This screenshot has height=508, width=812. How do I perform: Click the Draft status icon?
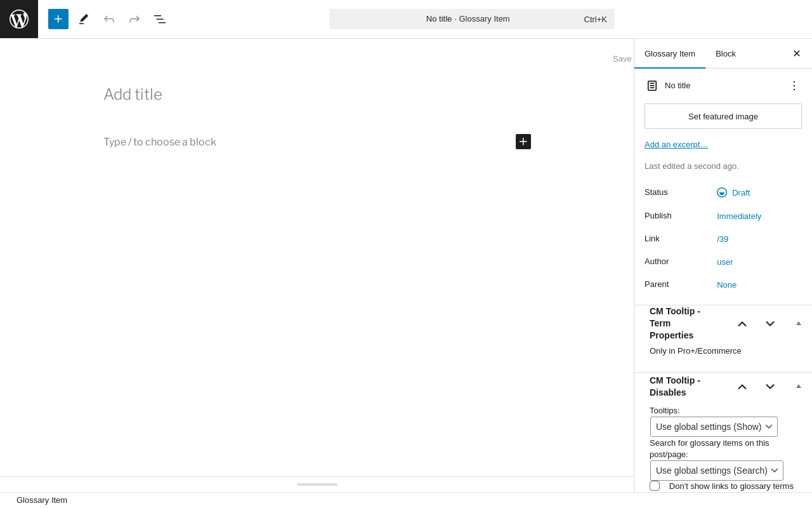coord(722,192)
